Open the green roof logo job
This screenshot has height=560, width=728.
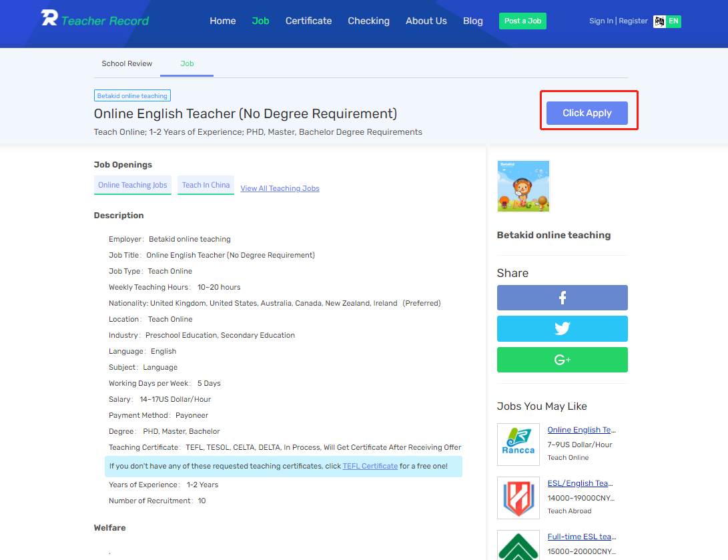tap(518, 545)
